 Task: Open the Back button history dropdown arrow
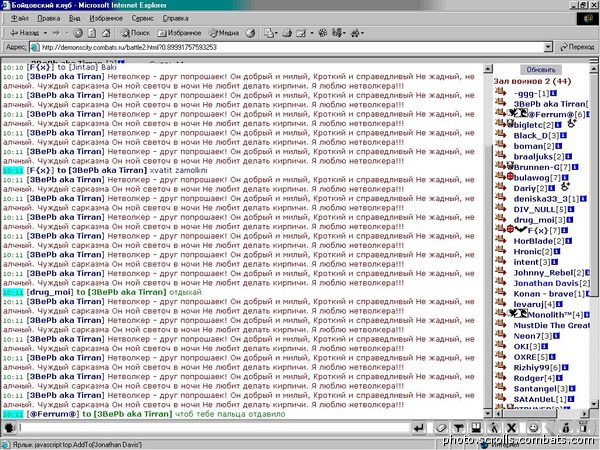tap(45, 33)
